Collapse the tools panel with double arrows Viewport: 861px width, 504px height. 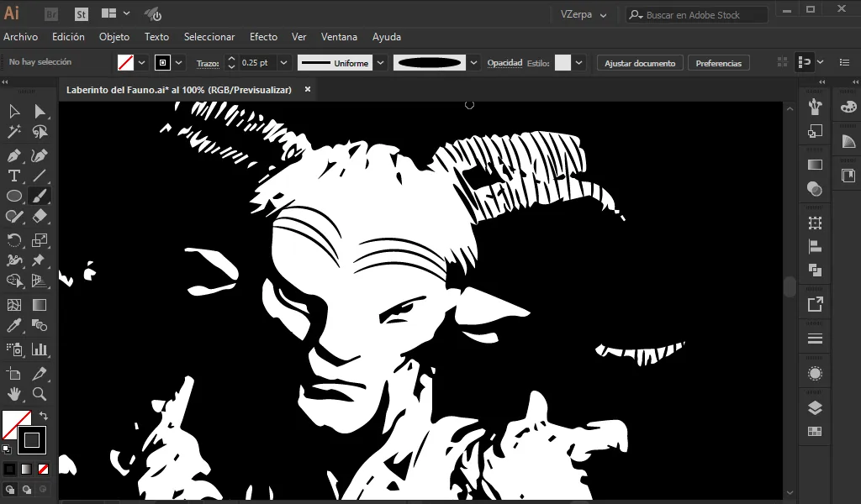tap(5, 82)
